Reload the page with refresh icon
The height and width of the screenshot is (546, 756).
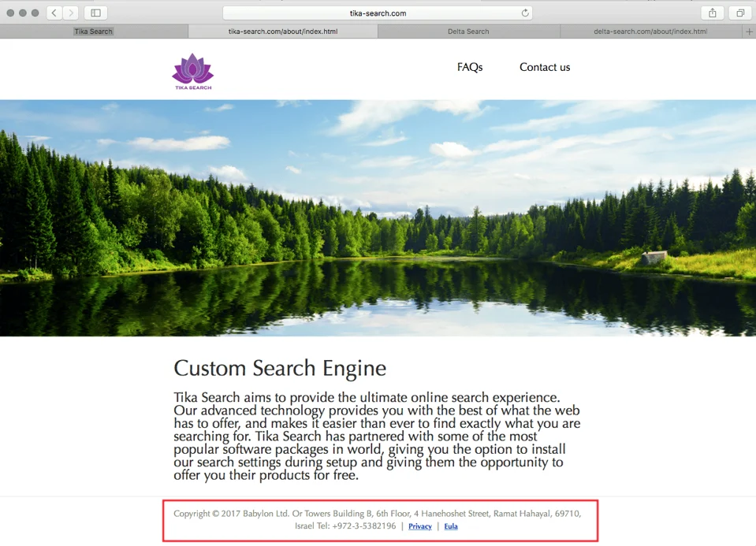pyautogui.click(x=525, y=13)
